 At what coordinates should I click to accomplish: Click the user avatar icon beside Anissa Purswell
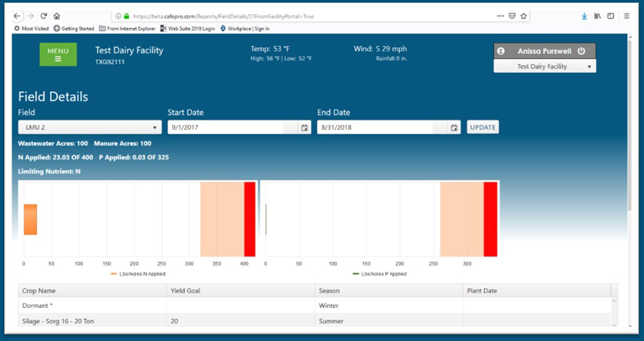(x=500, y=51)
